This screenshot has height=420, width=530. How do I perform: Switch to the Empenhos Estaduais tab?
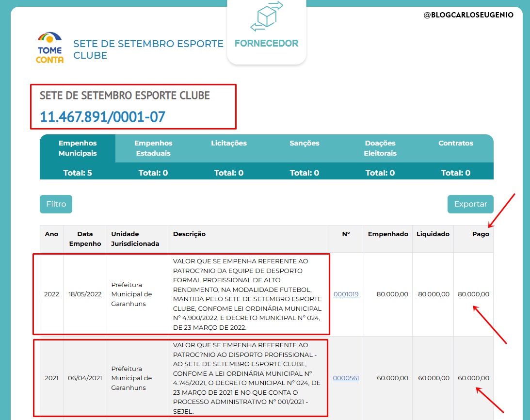coord(153,148)
